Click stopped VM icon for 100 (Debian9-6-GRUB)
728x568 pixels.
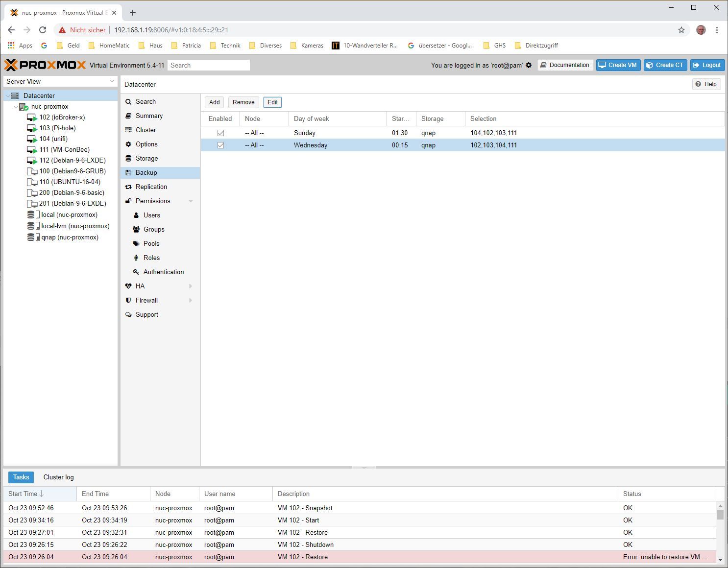32,171
